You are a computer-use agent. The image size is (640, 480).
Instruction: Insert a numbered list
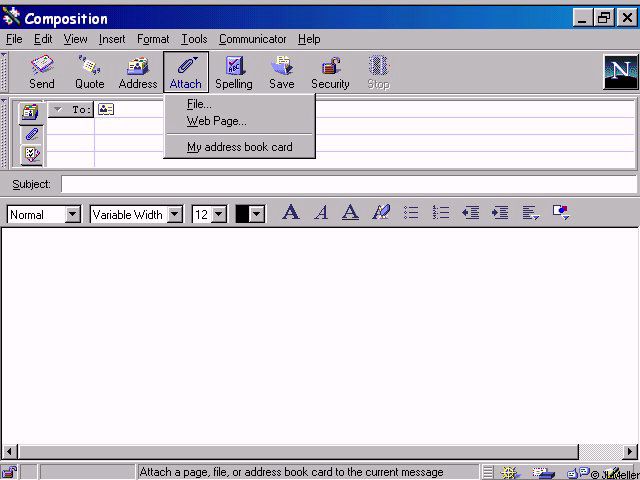(441, 213)
